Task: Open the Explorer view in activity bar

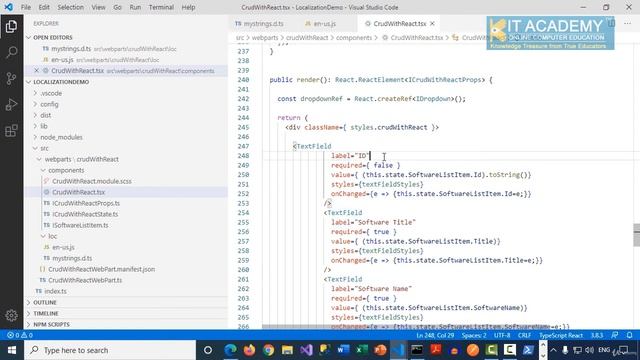Action: 11,27
